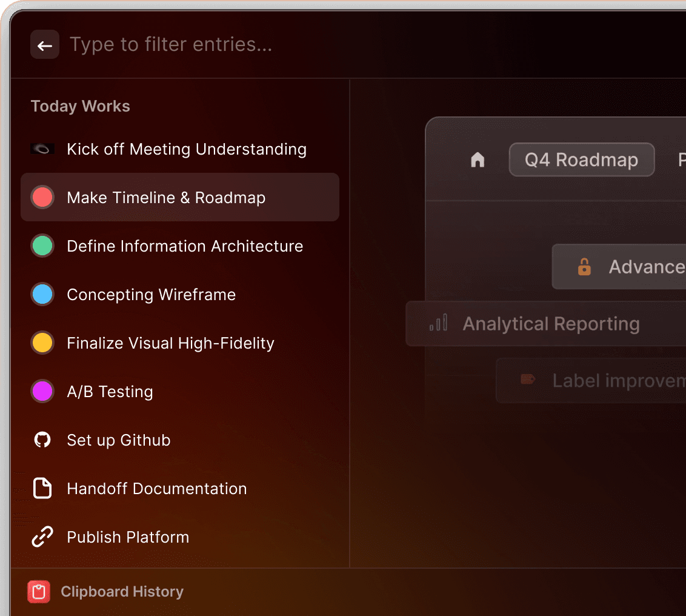
Task: Click the Clipboard History app icon
Action: pos(39,592)
